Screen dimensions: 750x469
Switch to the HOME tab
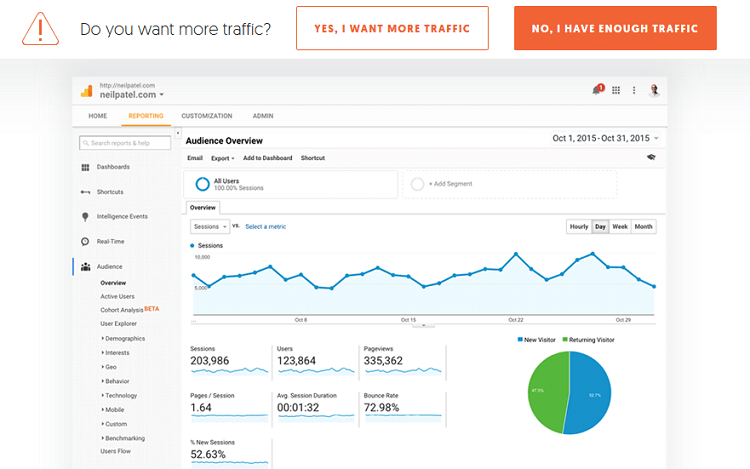[x=98, y=116]
